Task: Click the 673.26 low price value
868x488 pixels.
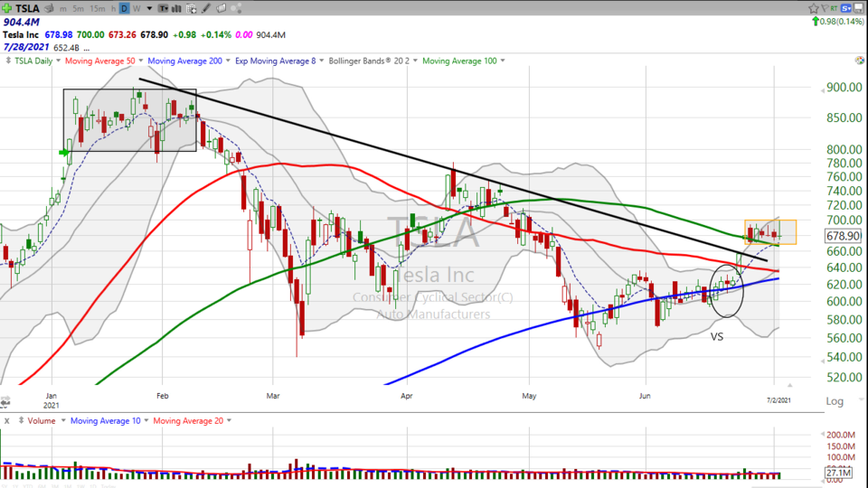Action: click(x=122, y=35)
